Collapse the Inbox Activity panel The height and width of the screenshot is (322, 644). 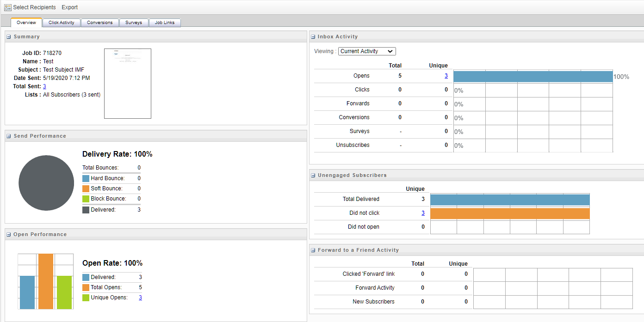click(313, 37)
